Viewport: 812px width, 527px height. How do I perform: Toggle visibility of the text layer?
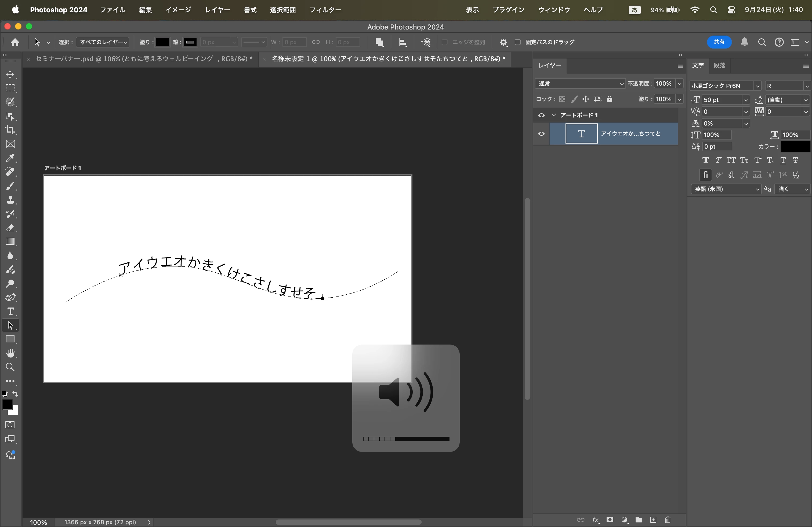(x=541, y=134)
